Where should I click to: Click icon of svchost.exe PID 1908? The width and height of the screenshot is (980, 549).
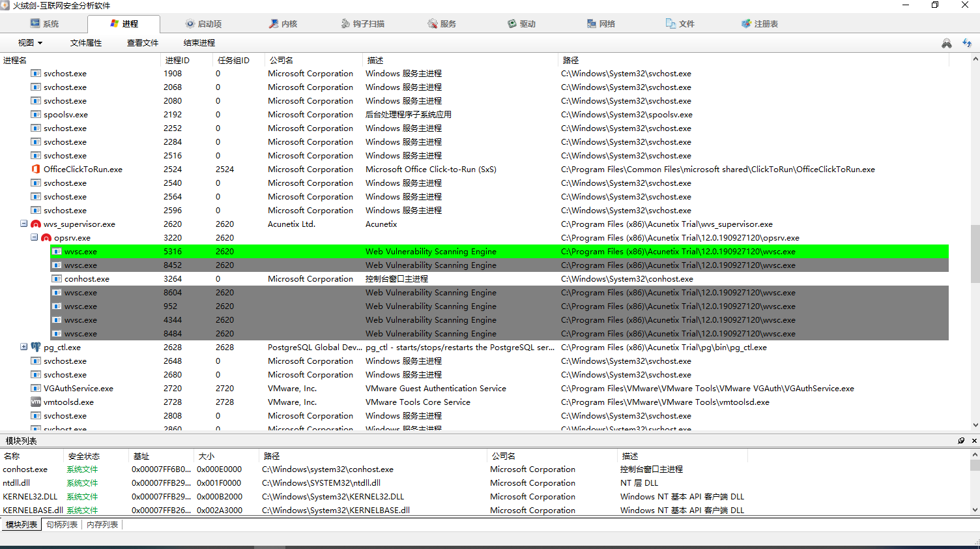(x=36, y=74)
